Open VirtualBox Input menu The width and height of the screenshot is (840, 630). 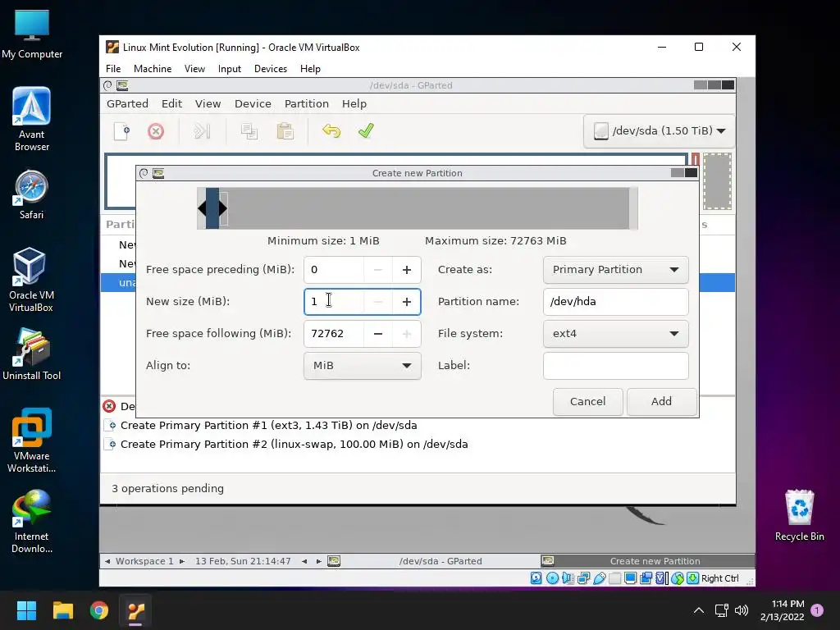pos(230,69)
